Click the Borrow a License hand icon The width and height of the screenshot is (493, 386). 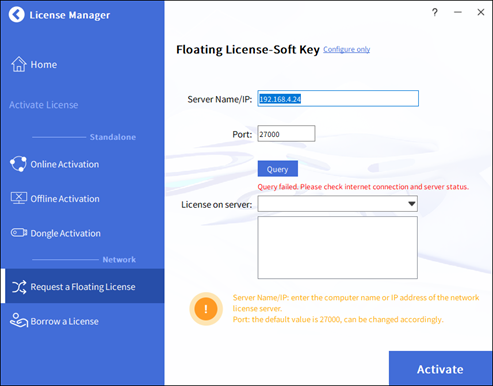coord(19,320)
